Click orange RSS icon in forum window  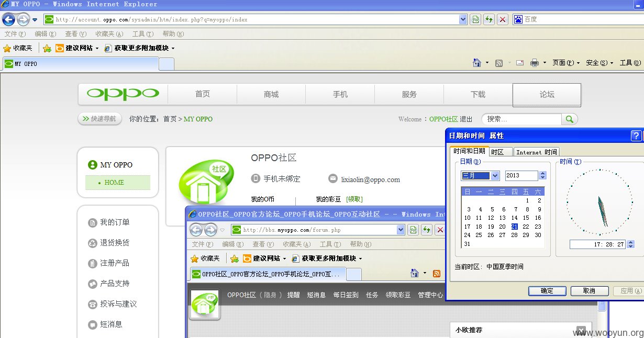(437, 273)
